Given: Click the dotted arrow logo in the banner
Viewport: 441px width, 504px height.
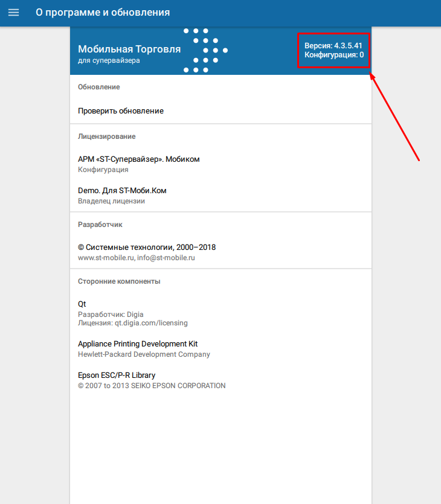Looking at the screenshot, I should pyautogui.click(x=205, y=51).
